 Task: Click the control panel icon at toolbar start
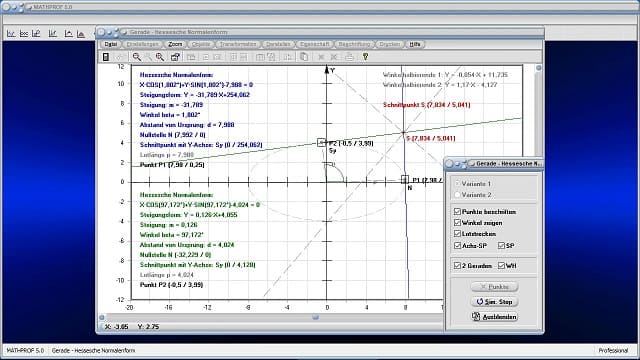106,57
